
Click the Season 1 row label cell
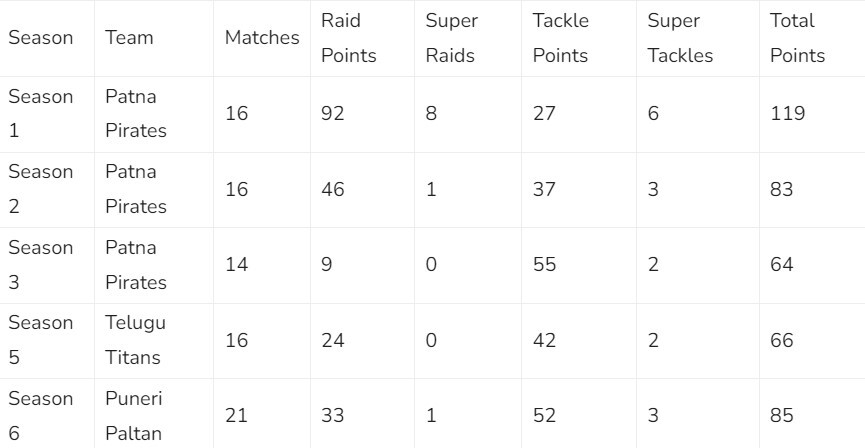pos(41,114)
